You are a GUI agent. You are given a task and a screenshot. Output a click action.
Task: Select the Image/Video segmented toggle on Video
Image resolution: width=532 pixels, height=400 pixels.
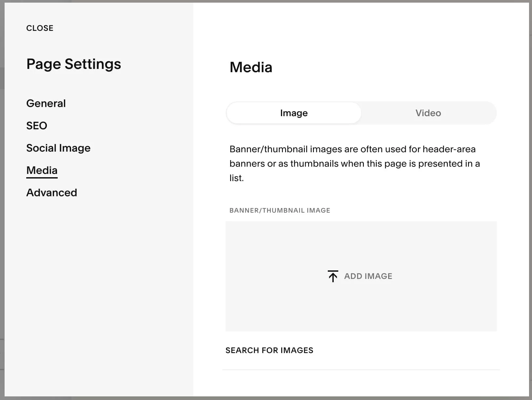428,113
